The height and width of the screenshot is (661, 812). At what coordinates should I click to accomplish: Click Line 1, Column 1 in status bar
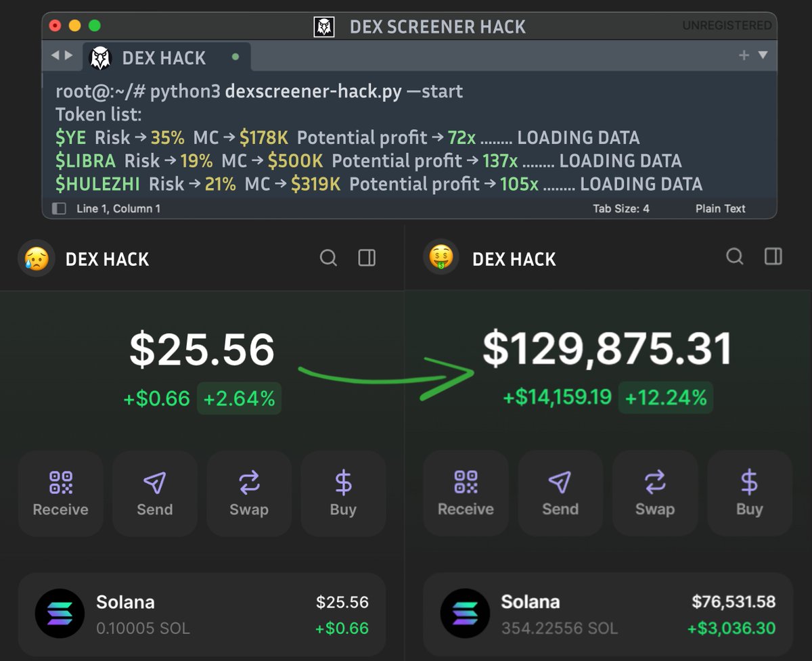click(x=118, y=208)
